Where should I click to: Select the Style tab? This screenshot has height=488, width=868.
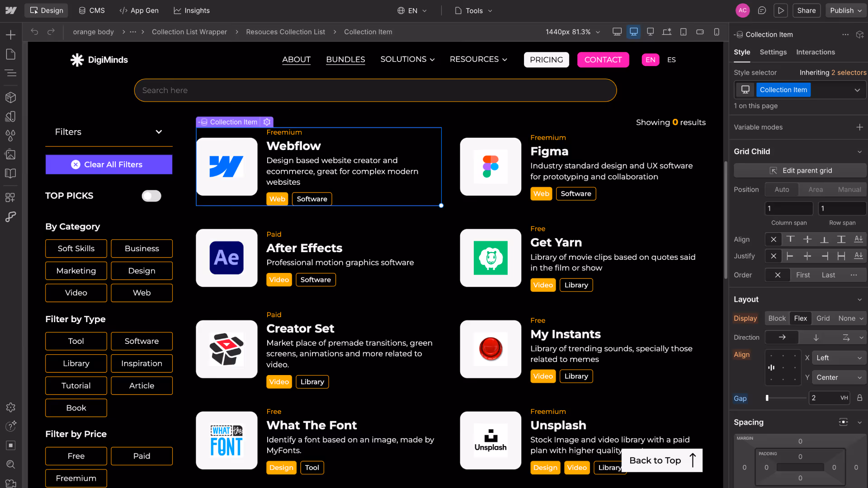point(742,52)
